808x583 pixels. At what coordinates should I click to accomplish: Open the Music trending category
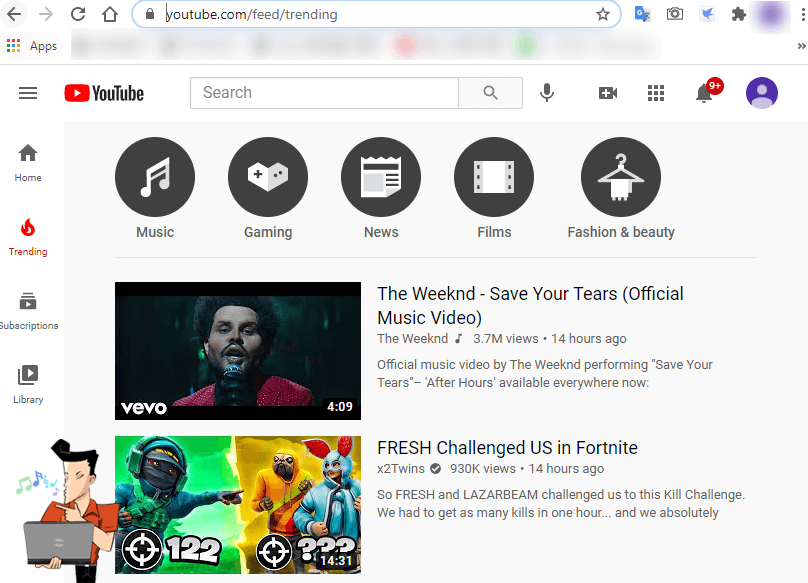[x=155, y=188]
